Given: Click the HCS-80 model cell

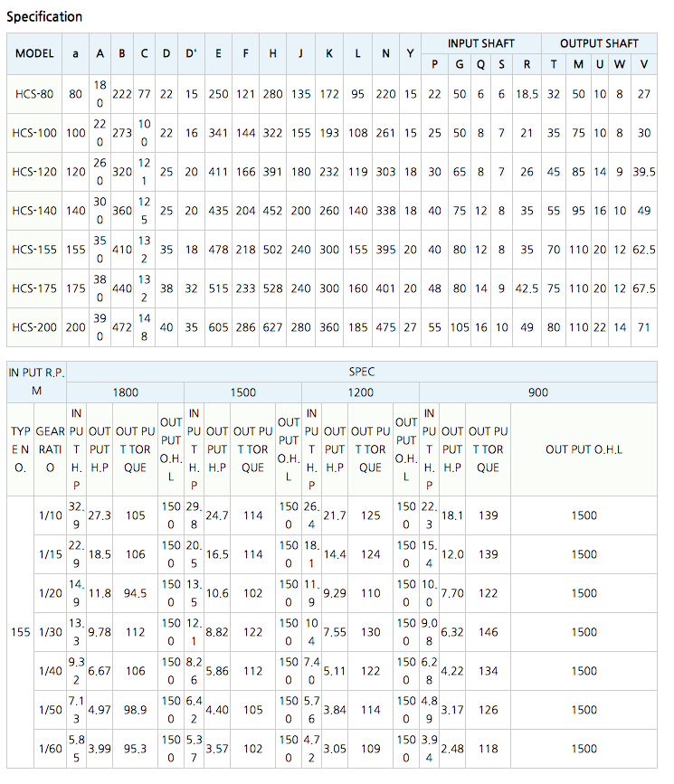Looking at the screenshot, I should (34, 94).
